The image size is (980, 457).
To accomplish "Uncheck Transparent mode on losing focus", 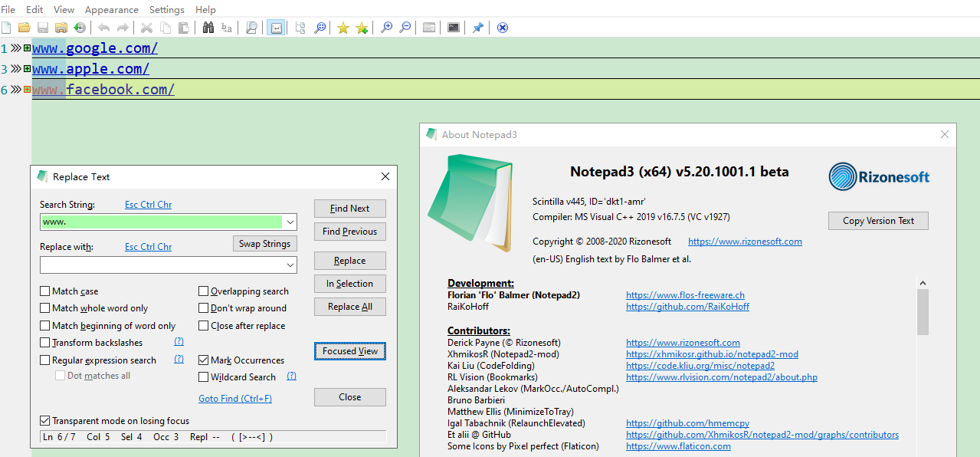I will coord(45,421).
